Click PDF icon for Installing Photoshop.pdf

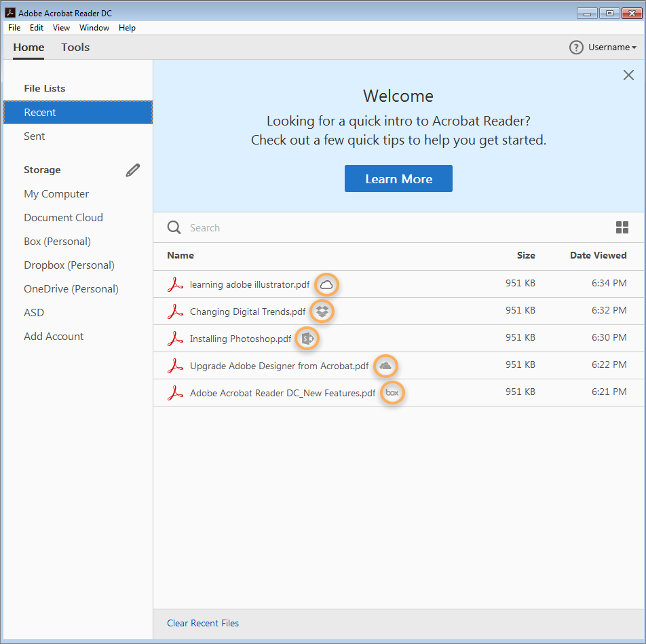click(x=175, y=339)
